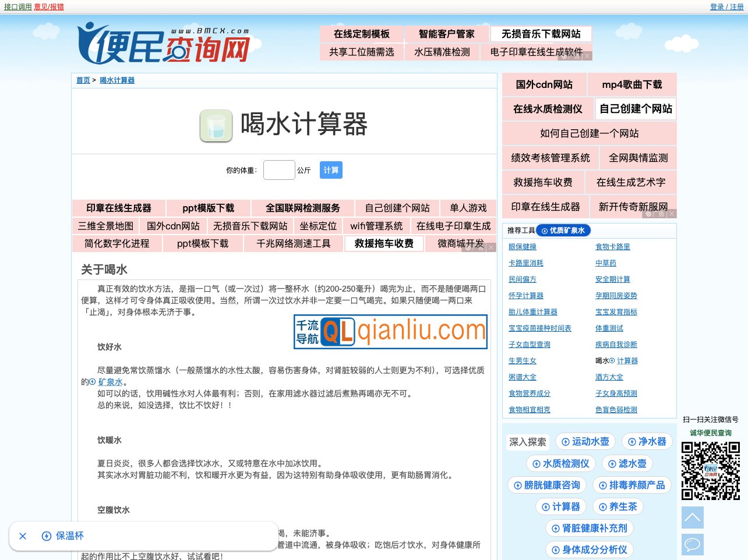
Task: Click the 优质矿泉水 recommended tool badge
Action: click(563, 230)
